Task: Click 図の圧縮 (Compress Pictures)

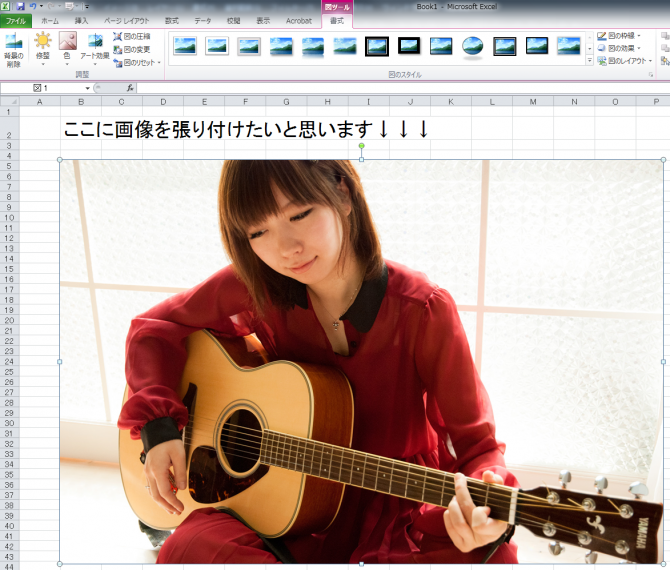Action: (x=131, y=36)
